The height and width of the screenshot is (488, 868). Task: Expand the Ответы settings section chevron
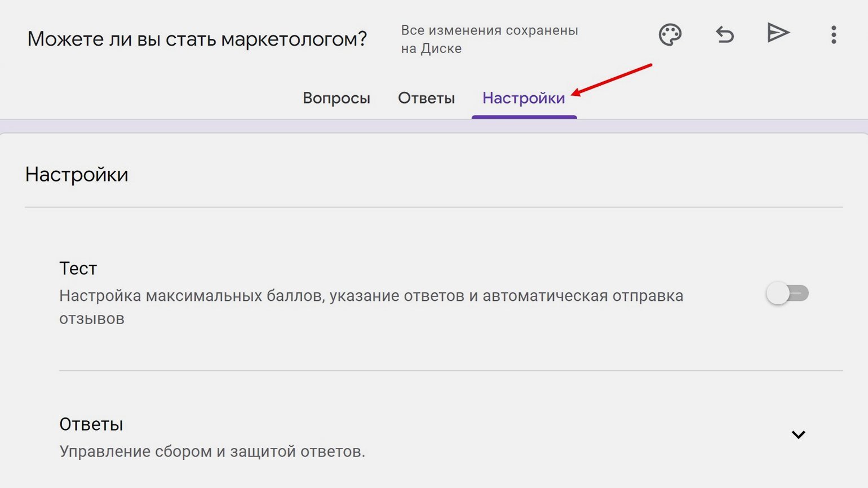click(x=798, y=434)
